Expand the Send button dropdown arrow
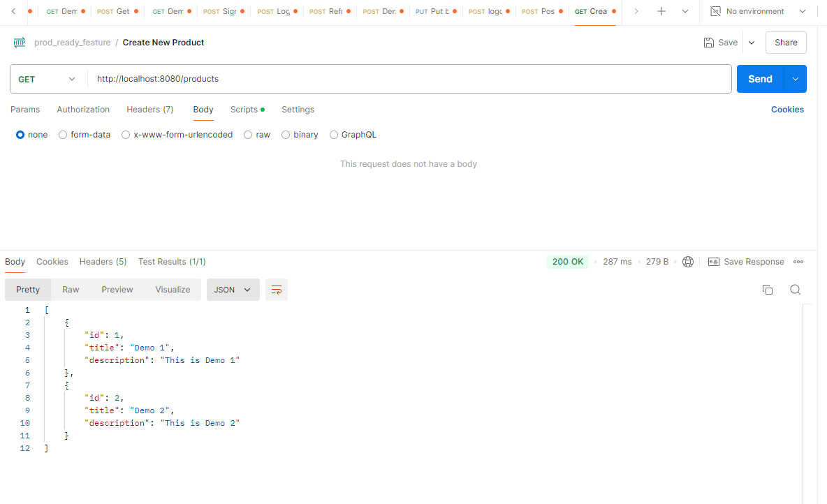 click(x=796, y=79)
